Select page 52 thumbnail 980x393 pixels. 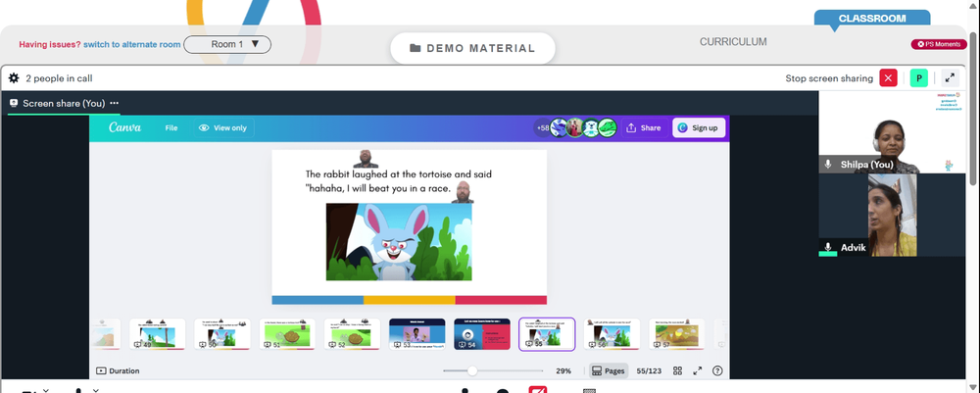(x=352, y=334)
